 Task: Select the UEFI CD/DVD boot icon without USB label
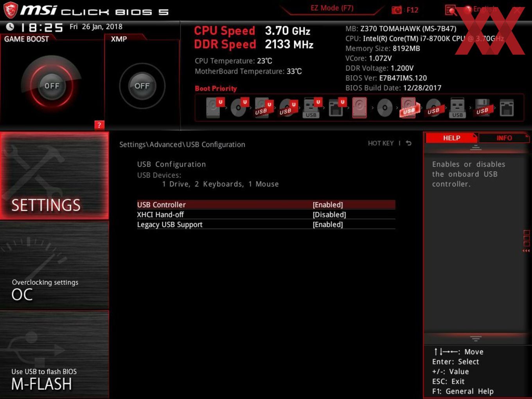point(239,108)
